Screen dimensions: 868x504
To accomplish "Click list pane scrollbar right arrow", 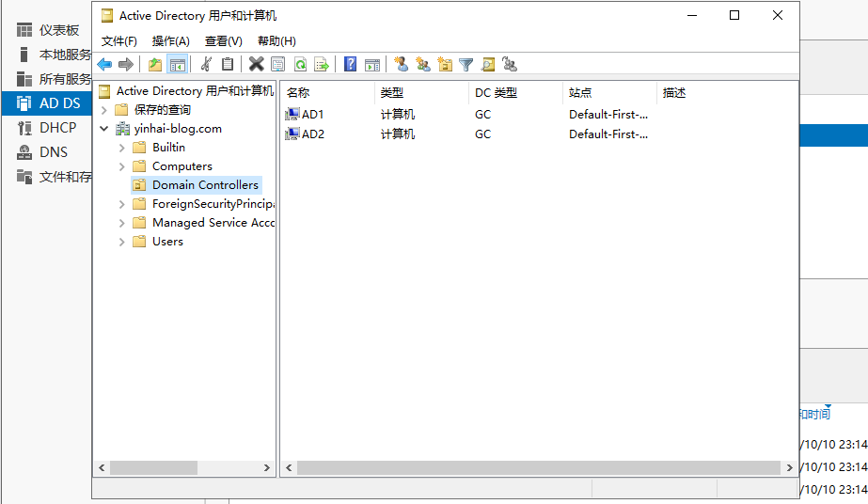I will 789,468.
